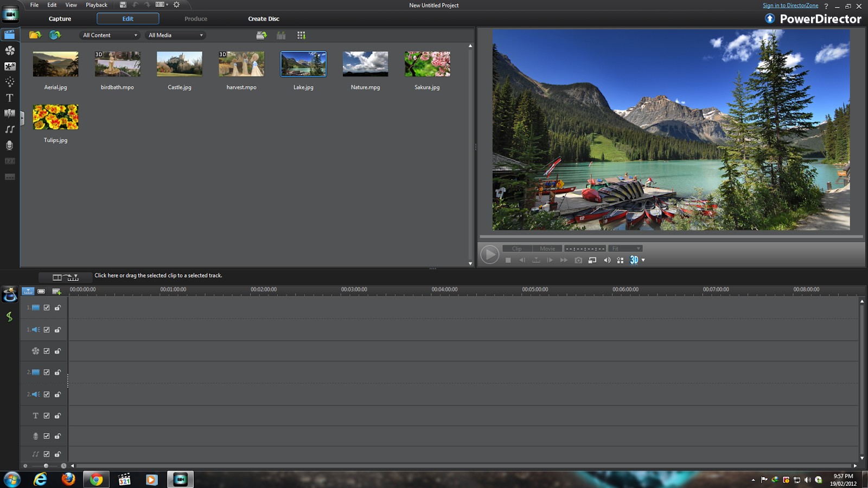Open the Magic Movie Wizard hat icon
The height and width of the screenshot is (488, 868).
point(10,294)
